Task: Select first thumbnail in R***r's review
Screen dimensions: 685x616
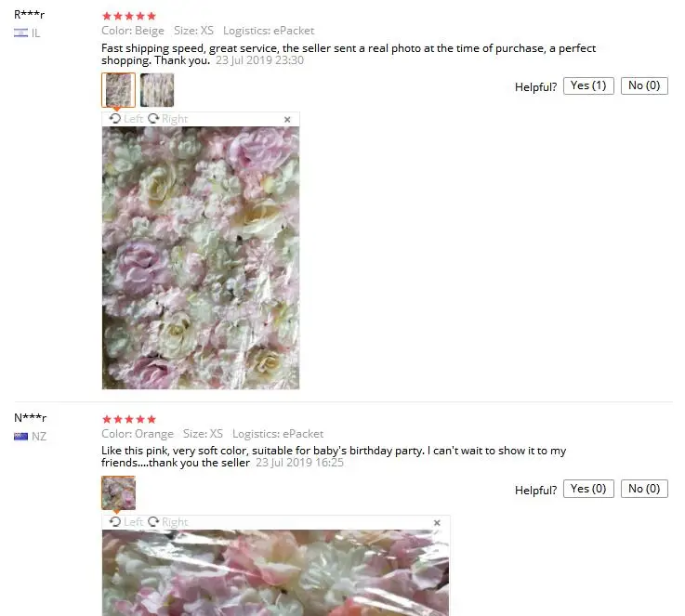Action: (x=118, y=90)
